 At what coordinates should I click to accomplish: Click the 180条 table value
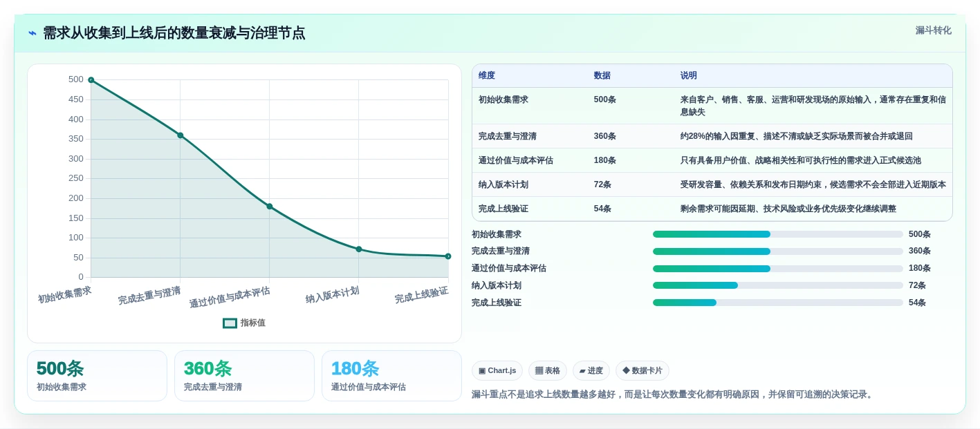[x=605, y=160]
